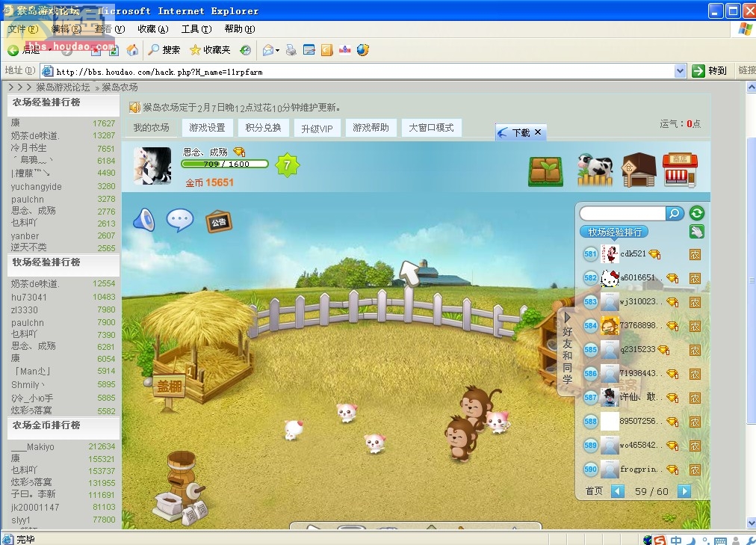Select friend wj310023 in list

pos(641,302)
